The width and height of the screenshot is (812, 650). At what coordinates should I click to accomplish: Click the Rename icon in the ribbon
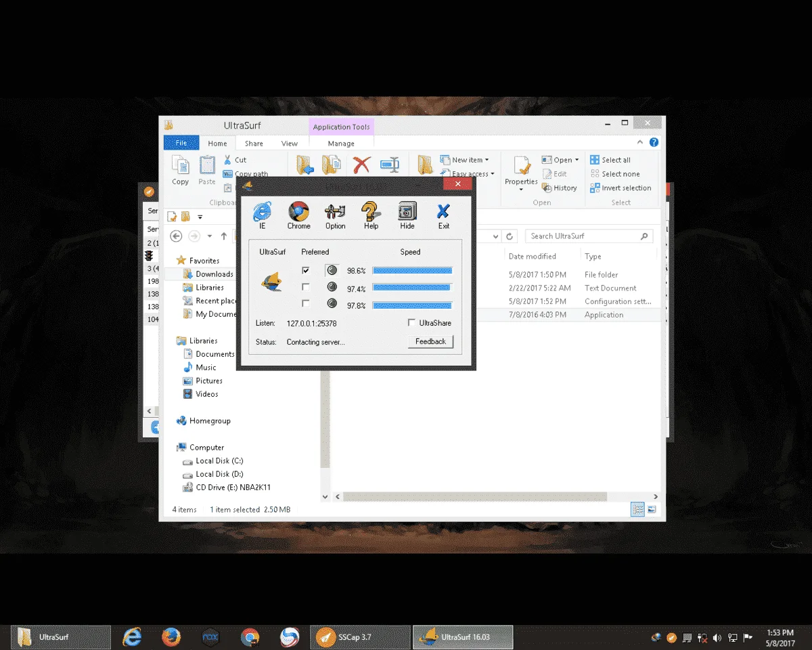click(x=389, y=165)
